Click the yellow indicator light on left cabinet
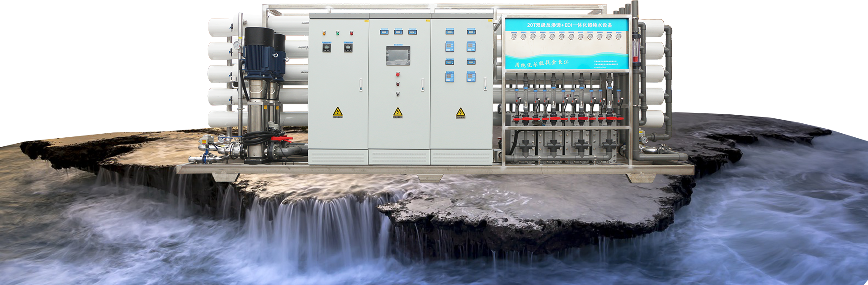Image resolution: width=868 pixels, height=285 pixels. pos(324,33)
